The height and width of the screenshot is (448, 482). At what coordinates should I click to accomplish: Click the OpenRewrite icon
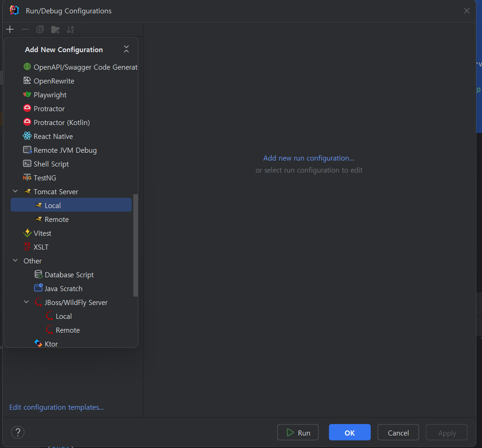click(x=27, y=81)
